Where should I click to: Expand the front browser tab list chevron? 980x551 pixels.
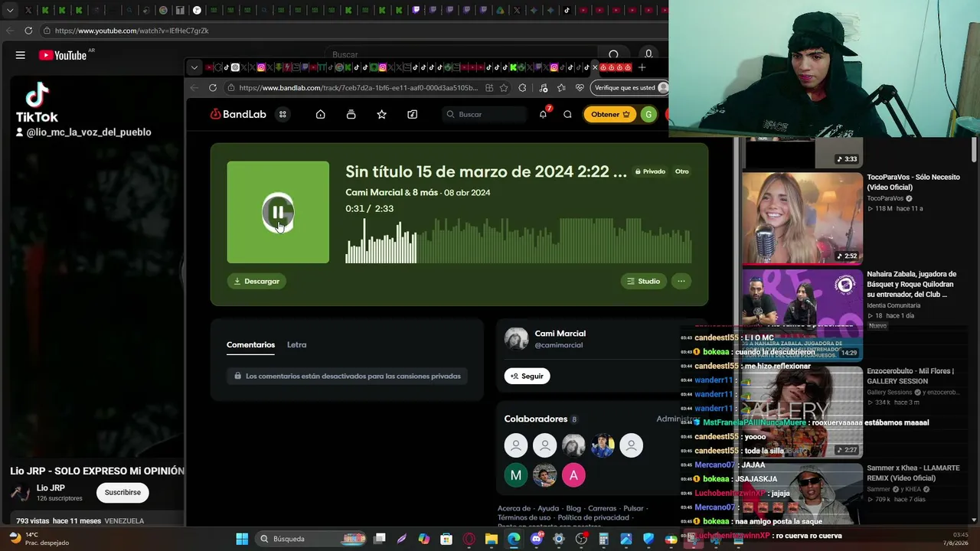[194, 67]
